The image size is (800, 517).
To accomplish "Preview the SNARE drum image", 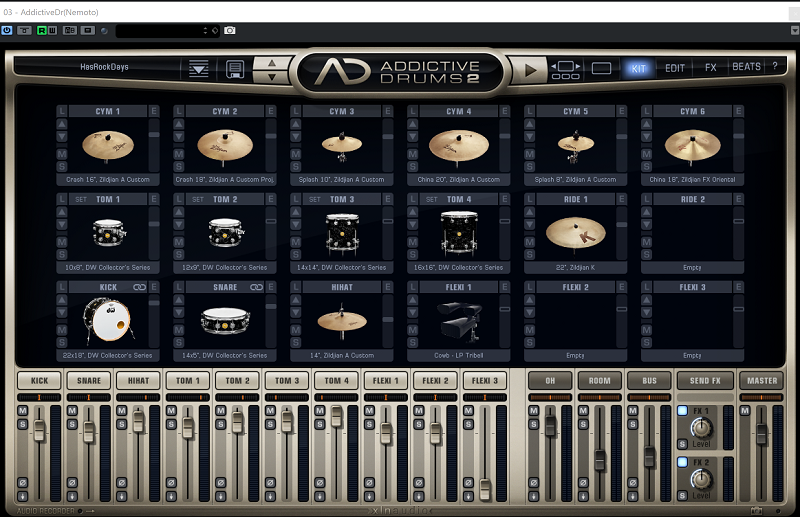I will point(225,321).
